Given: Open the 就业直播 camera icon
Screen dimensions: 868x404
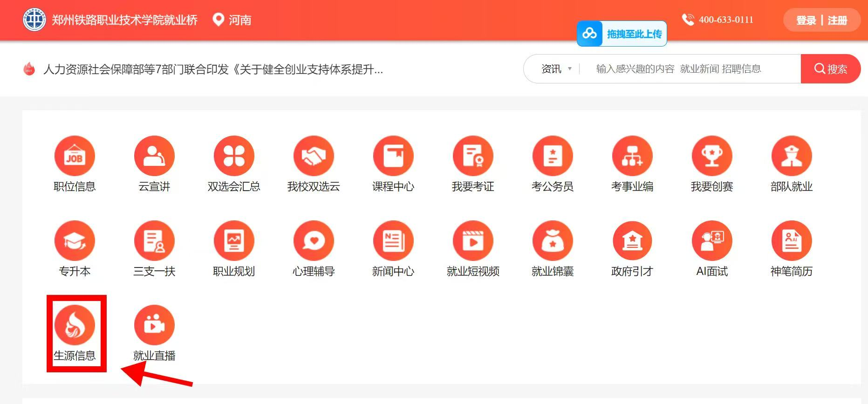Looking at the screenshot, I should pos(154,325).
